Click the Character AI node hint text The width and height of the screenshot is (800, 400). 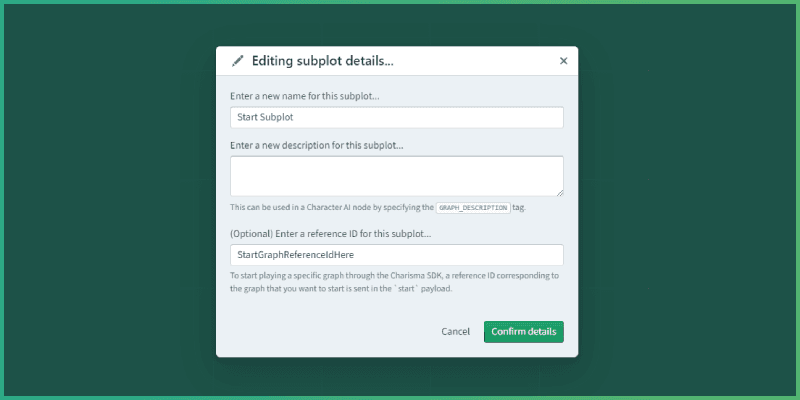point(330,208)
